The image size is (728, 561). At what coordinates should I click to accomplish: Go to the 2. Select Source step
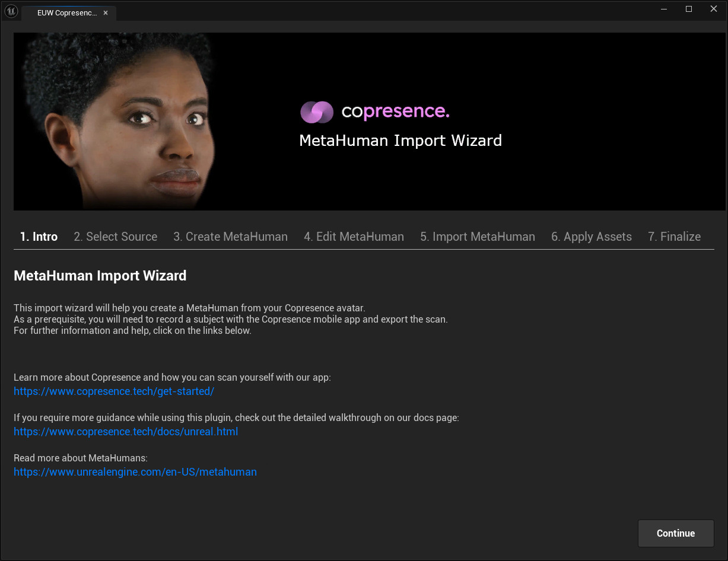pyautogui.click(x=116, y=237)
